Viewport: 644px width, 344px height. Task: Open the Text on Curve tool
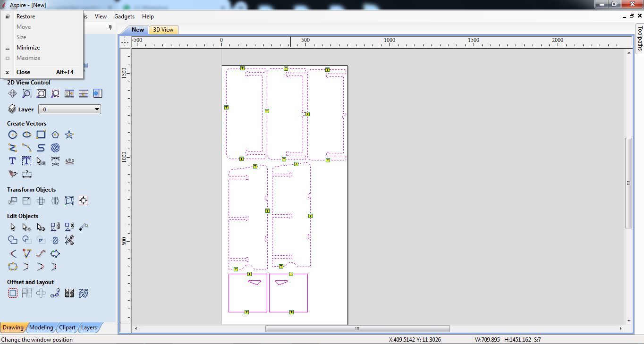[69, 161]
